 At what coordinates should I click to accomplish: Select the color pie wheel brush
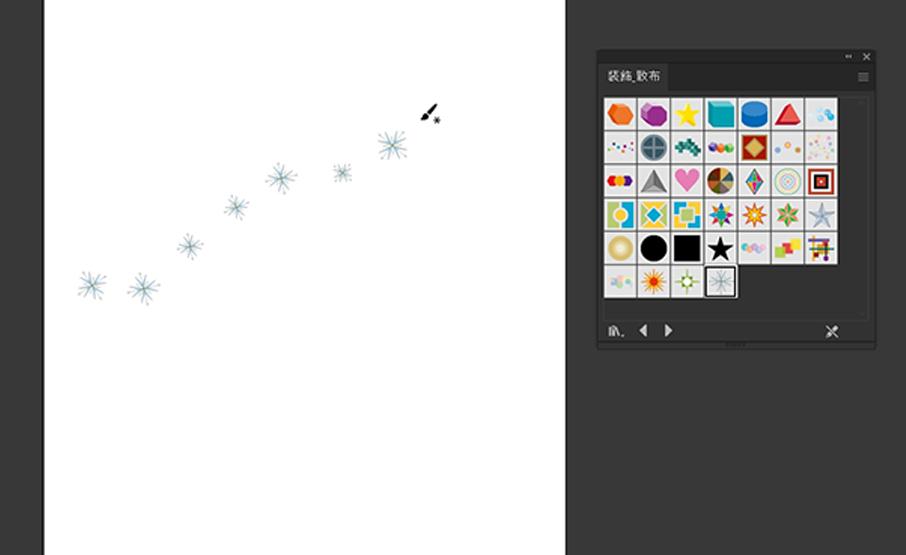[721, 181]
